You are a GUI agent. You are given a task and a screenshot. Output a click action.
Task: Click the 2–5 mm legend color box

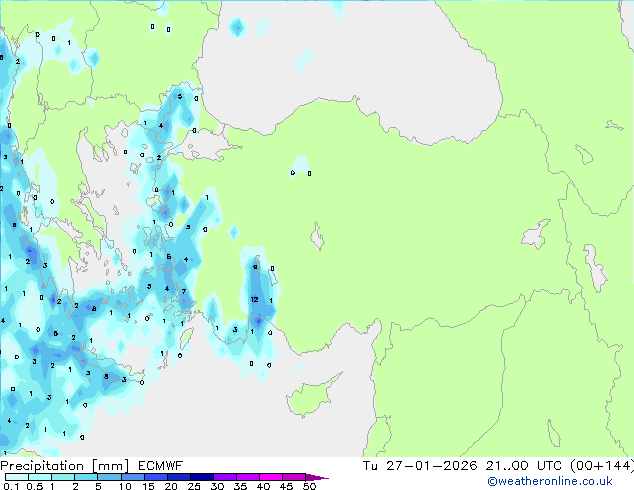86,477
